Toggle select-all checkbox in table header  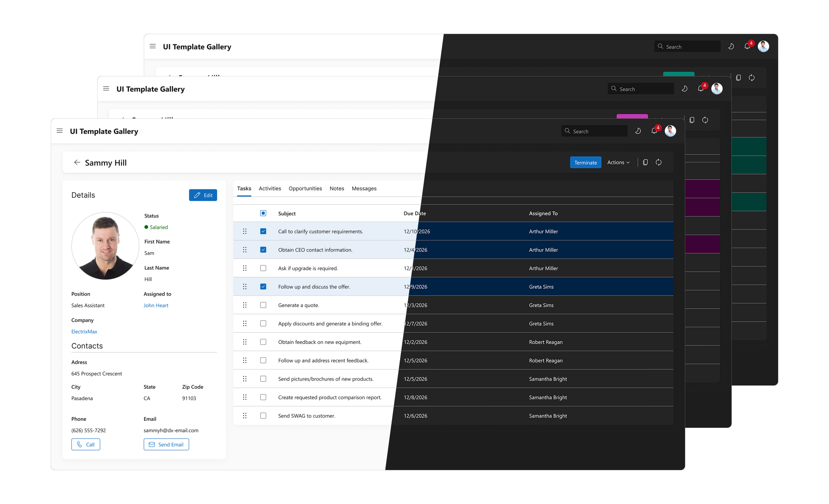pos(263,213)
